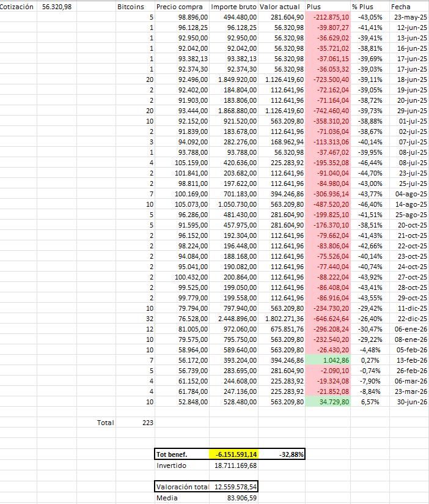Click the Importe bruto cell 2.448.896,00

pyautogui.click(x=234, y=319)
